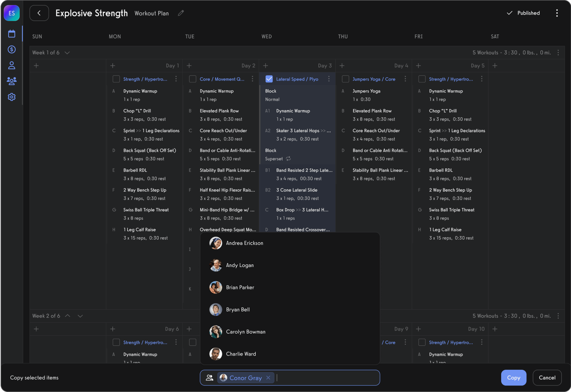Expand the Week 1 of 6 dropdown
This screenshot has width=571, height=392.
(67, 53)
